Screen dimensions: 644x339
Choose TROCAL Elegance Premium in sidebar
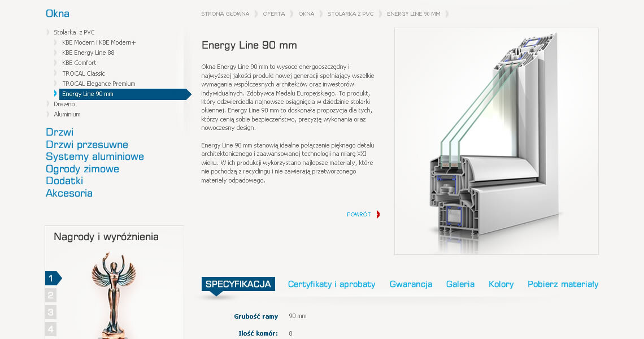(x=98, y=84)
